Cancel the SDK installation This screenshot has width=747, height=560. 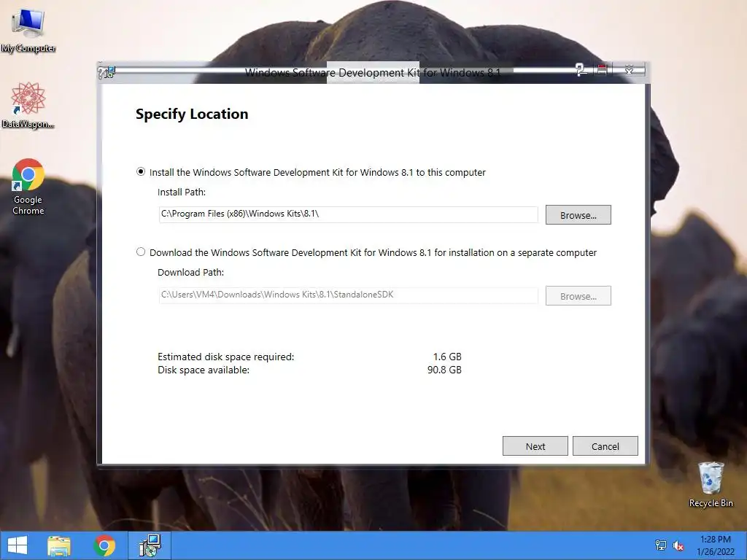[x=605, y=446]
